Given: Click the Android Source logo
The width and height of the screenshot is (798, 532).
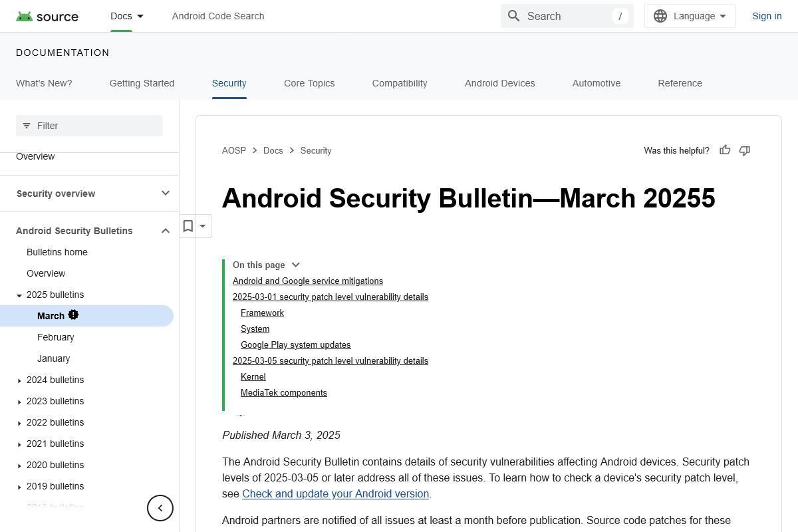Looking at the screenshot, I should (47, 16).
